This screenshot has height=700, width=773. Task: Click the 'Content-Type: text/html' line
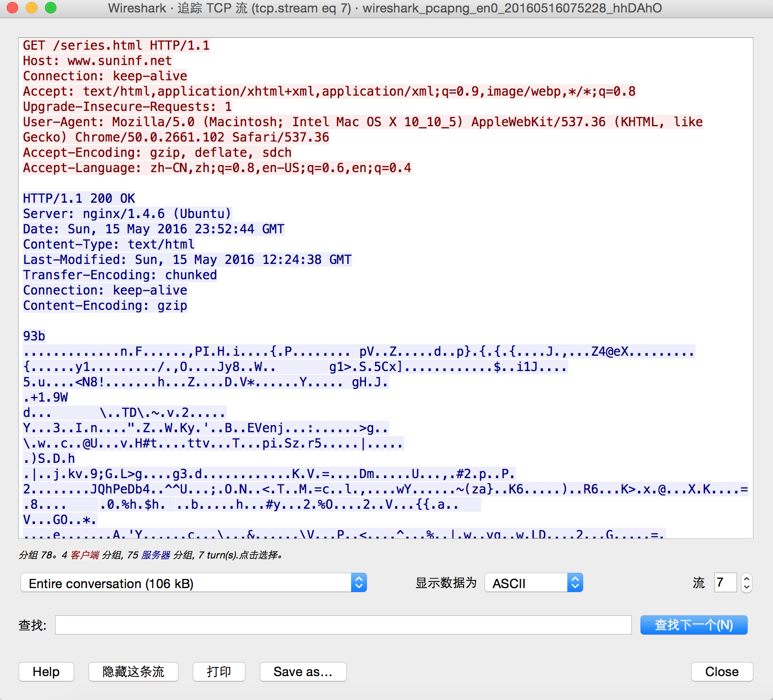[x=109, y=244]
